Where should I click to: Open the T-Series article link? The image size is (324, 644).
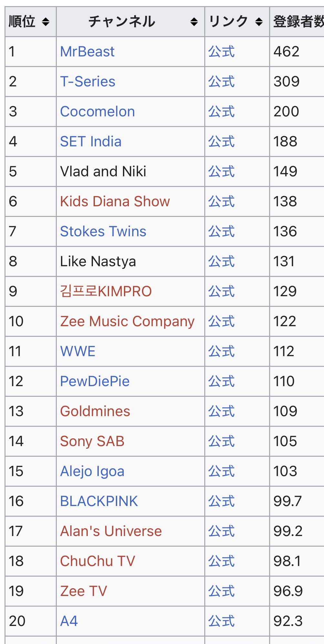87,82
